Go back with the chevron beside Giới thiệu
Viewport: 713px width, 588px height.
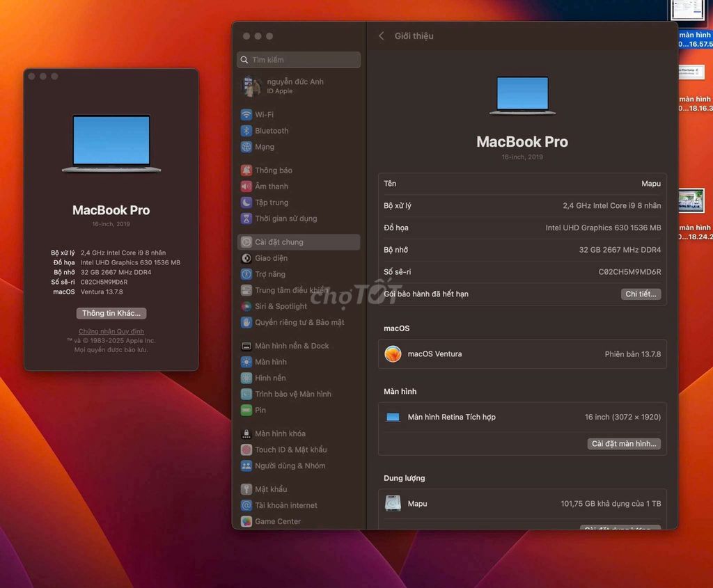click(382, 36)
